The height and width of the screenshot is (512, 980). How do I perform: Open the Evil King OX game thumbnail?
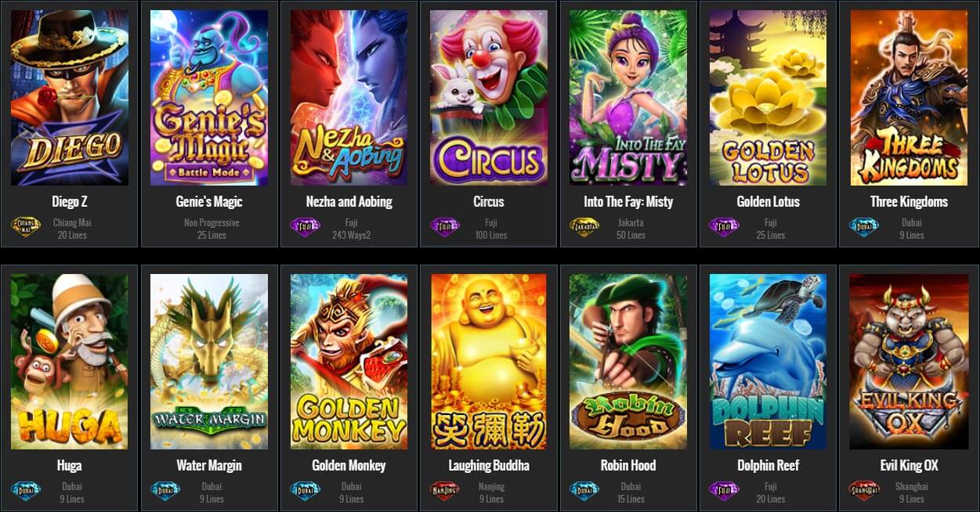(909, 362)
